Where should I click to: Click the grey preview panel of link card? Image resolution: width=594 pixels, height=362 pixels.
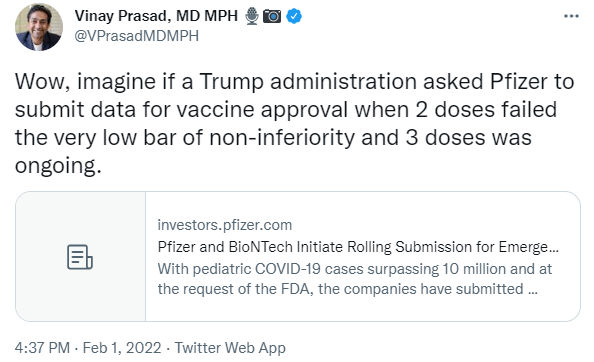click(x=80, y=256)
